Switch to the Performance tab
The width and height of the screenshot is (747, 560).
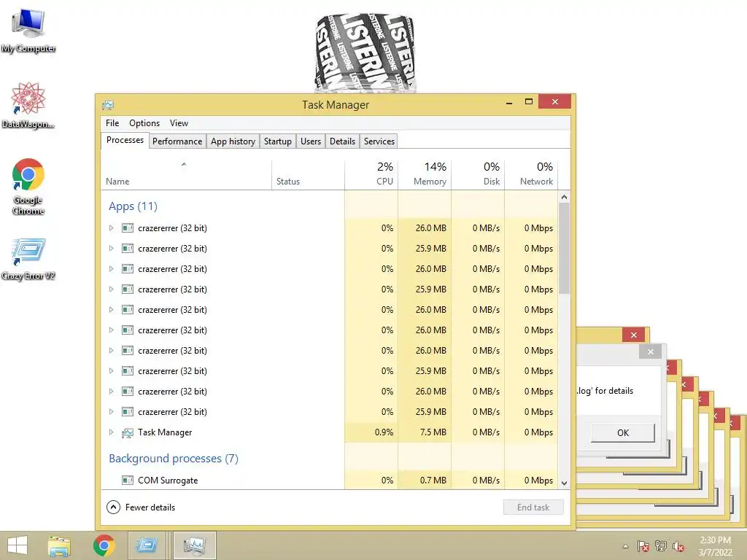pyautogui.click(x=177, y=141)
